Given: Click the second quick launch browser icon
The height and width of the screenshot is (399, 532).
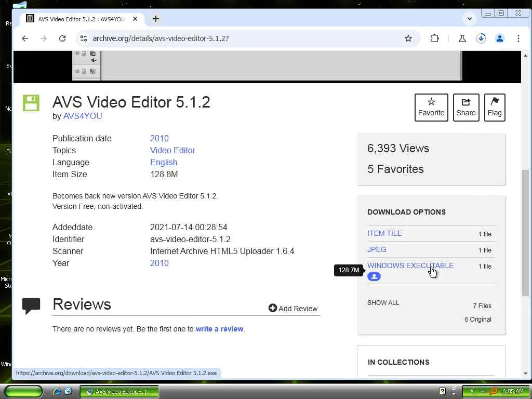Looking at the screenshot, I should coord(68,391).
